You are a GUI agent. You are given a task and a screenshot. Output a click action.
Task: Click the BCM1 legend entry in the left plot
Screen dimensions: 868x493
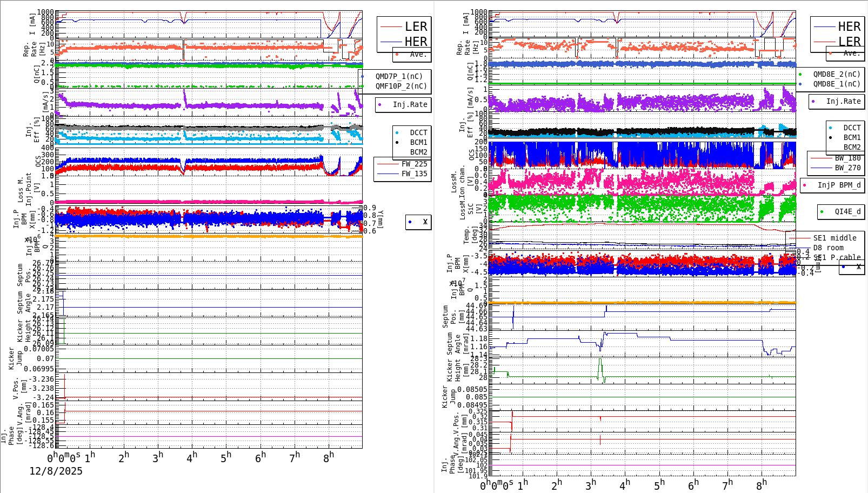point(418,142)
